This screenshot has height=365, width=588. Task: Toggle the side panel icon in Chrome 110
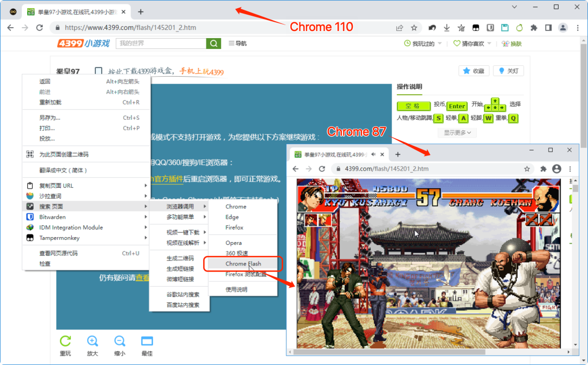tap(548, 28)
